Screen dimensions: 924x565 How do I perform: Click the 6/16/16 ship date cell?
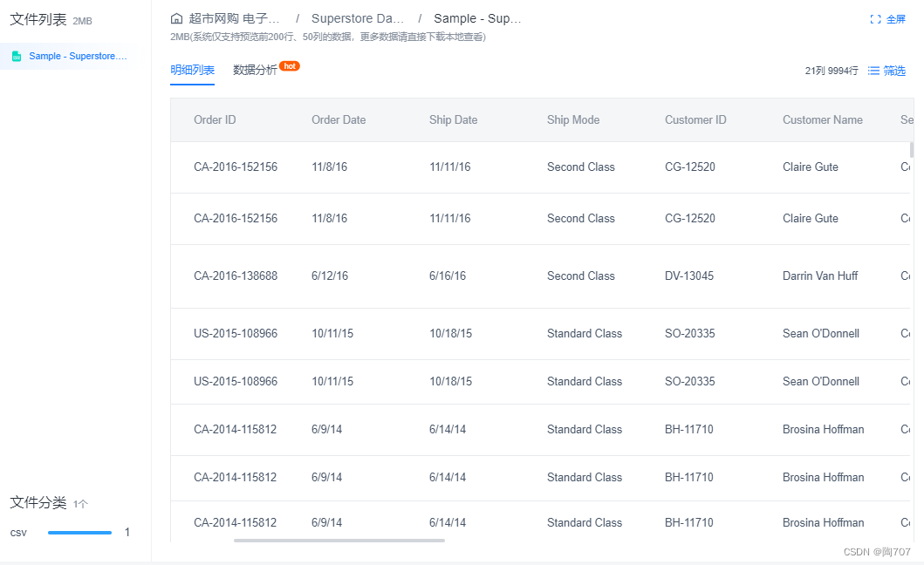[x=448, y=276]
